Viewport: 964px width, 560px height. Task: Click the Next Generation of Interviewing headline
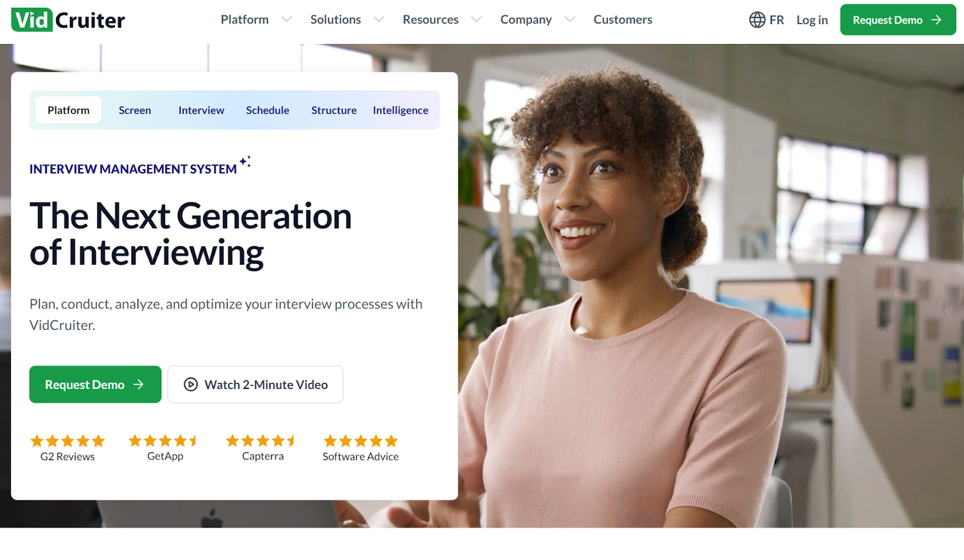pyautogui.click(x=190, y=234)
